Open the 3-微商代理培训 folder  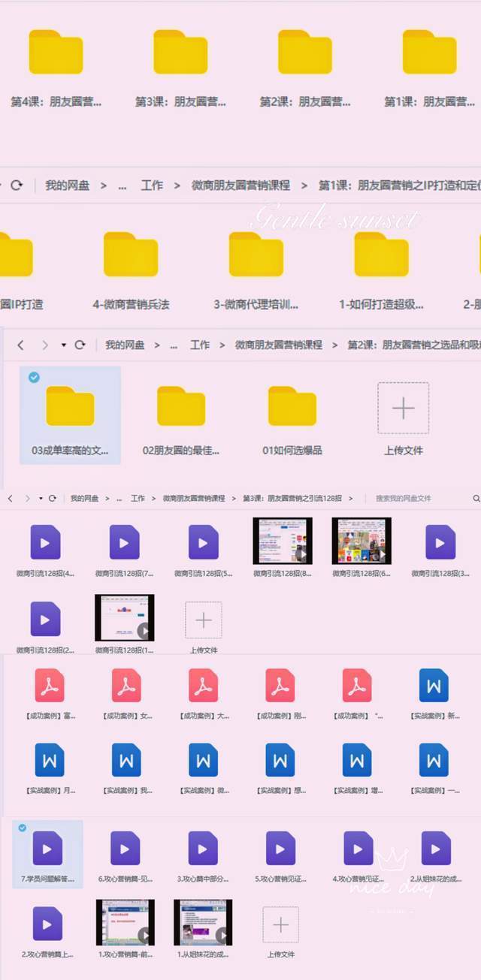point(256,255)
